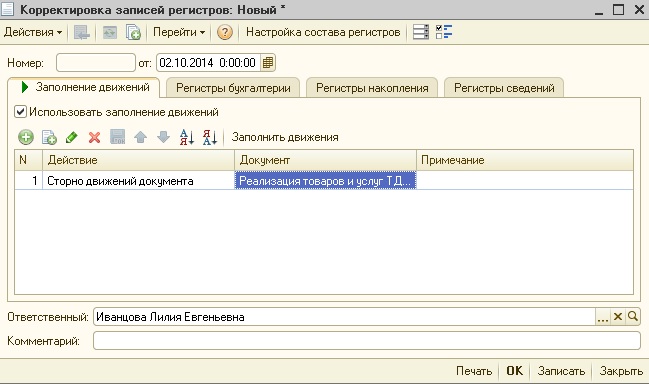This screenshot has width=649, height=384.
Task: Clear Ответственный field with the X button
Action: (x=618, y=317)
